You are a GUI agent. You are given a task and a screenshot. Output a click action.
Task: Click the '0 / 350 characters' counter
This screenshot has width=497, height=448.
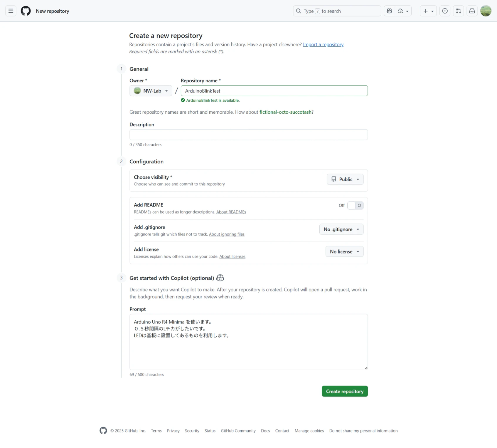pyautogui.click(x=146, y=145)
